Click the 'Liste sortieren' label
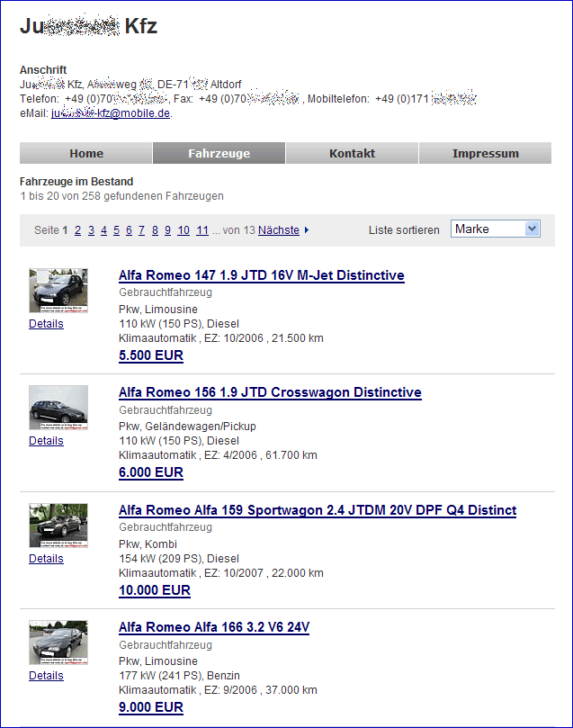The image size is (573, 728). [x=404, y=230]
